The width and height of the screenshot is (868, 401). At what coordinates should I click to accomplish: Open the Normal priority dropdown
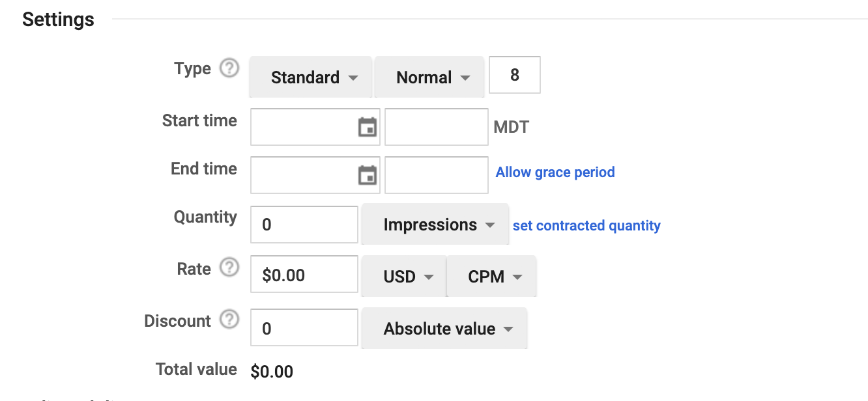[429, 77]
